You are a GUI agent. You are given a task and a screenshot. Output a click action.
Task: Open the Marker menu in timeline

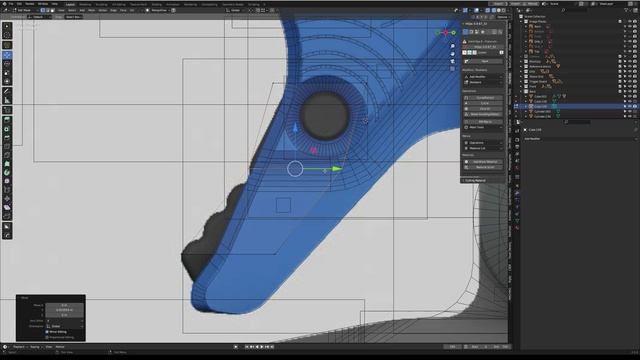(x=60, y=347)
